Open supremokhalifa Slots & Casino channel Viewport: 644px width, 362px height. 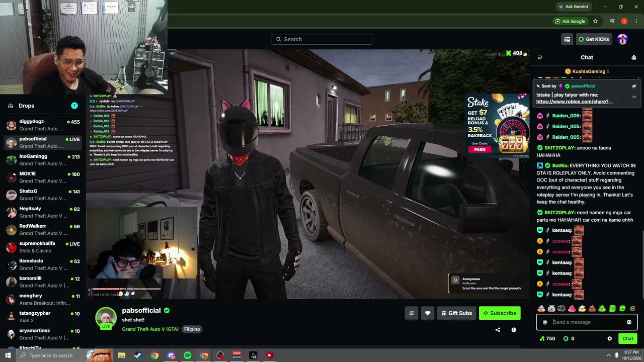[x=43, y=247]
